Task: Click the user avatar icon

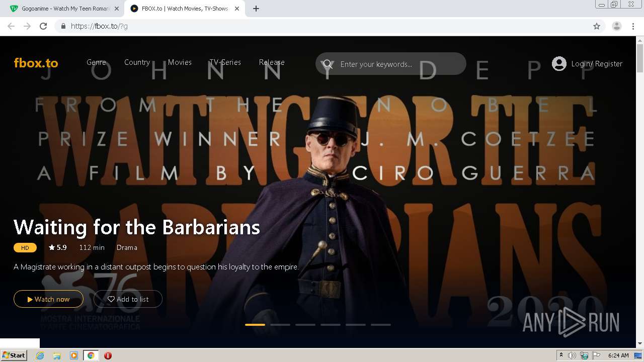Action: tap(559, 63)
